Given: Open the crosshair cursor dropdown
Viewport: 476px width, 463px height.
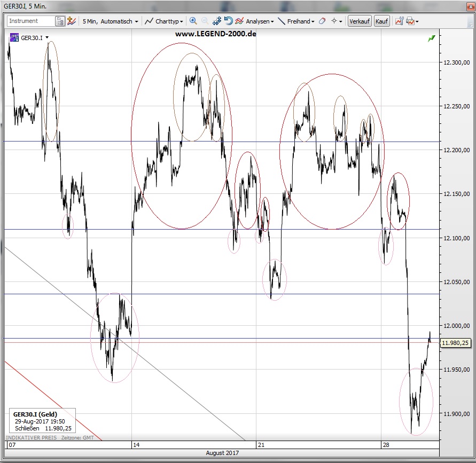Looking at the screenshot, I should [337, 21].
